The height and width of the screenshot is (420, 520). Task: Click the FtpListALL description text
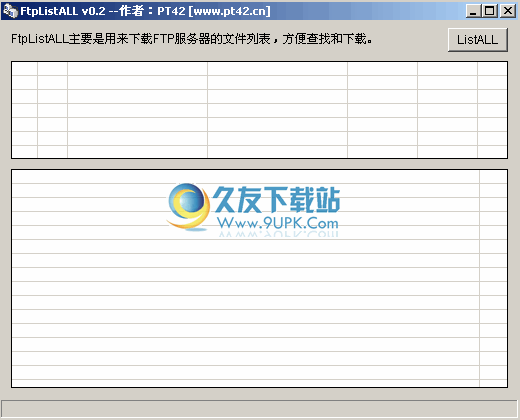click(x=192, y=39)
